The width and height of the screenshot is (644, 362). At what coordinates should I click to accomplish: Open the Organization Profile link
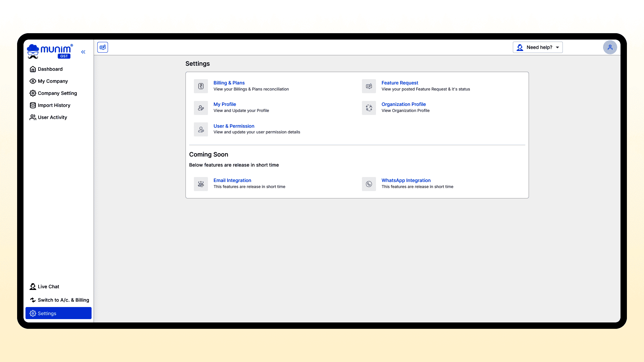point(404,104)
